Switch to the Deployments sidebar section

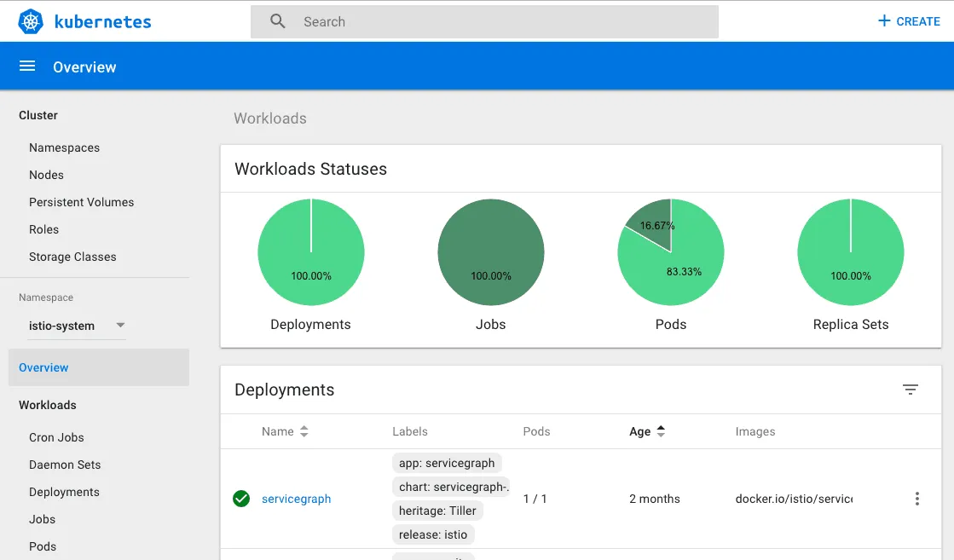(x=64, y=492)
